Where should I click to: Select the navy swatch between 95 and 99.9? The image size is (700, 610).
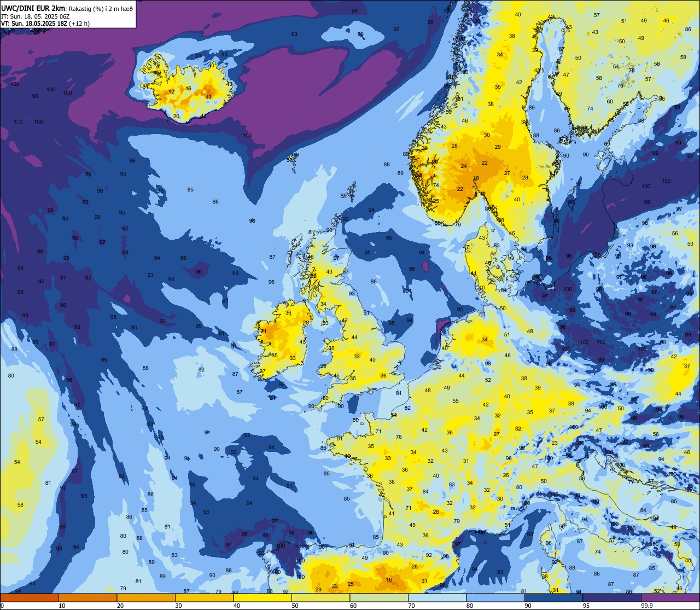[612, 597]
